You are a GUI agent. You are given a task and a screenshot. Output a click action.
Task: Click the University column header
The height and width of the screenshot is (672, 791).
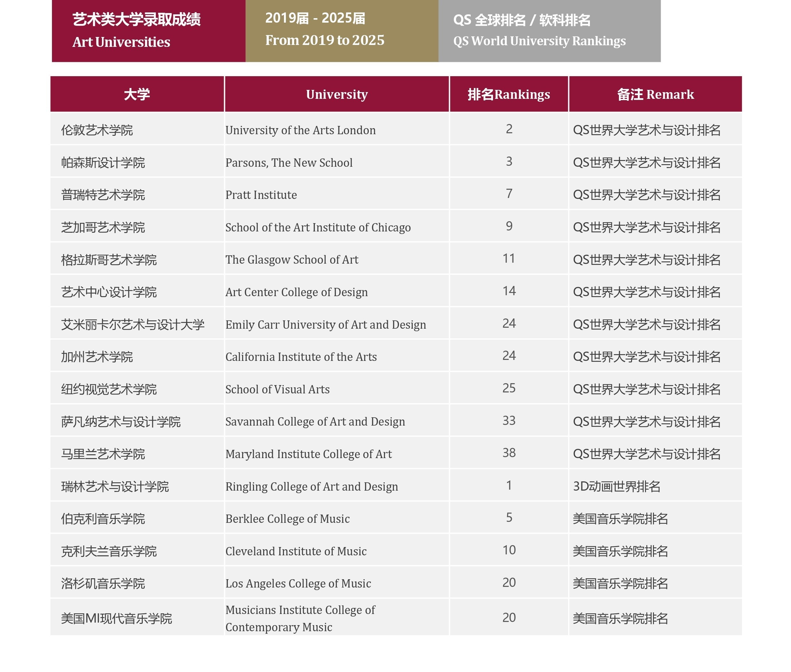337,94
